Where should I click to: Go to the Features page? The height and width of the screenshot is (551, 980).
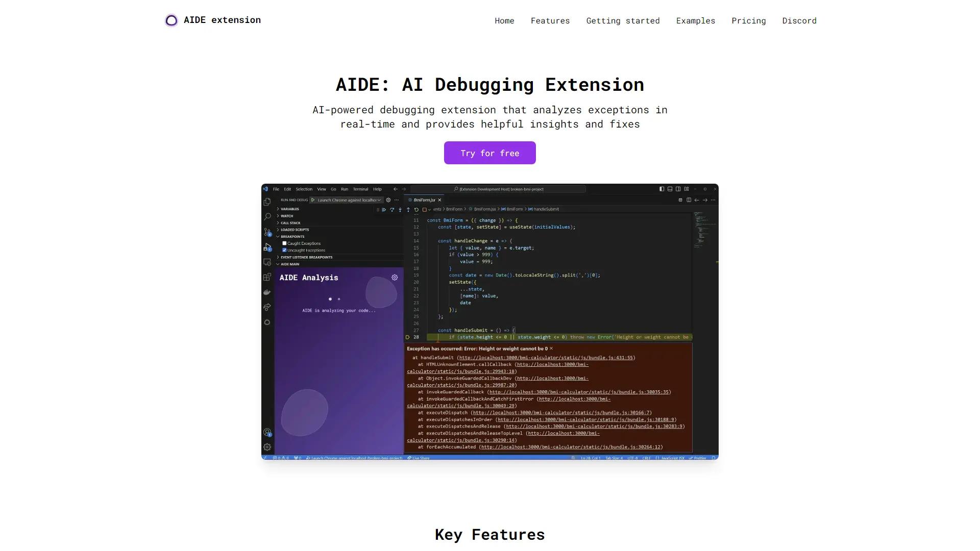pyautogui.click(x=550, y=20)
